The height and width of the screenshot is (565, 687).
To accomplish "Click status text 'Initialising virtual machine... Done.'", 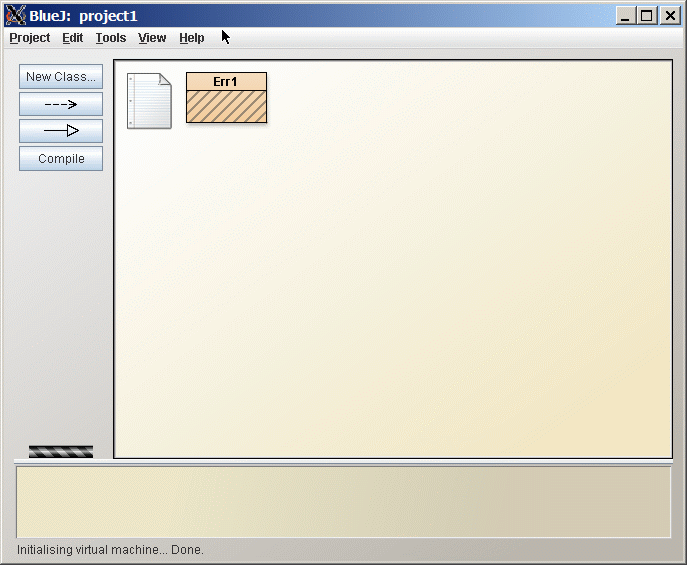I will coord(110,550).
